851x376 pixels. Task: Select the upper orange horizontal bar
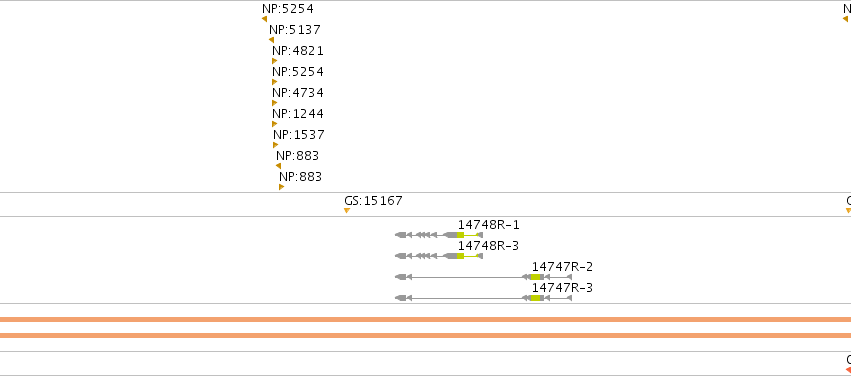point(426,320)
